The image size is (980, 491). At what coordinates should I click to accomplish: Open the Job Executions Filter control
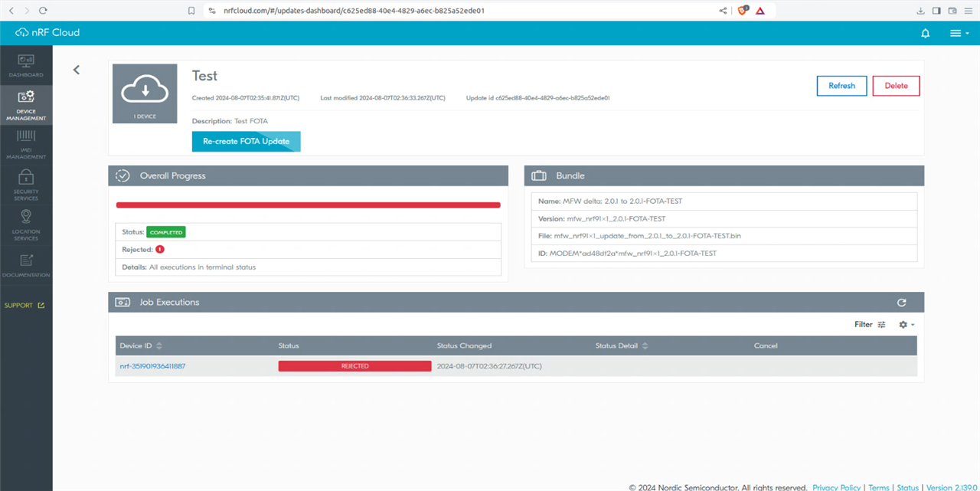pyautogui.click(x=870, y=325)
